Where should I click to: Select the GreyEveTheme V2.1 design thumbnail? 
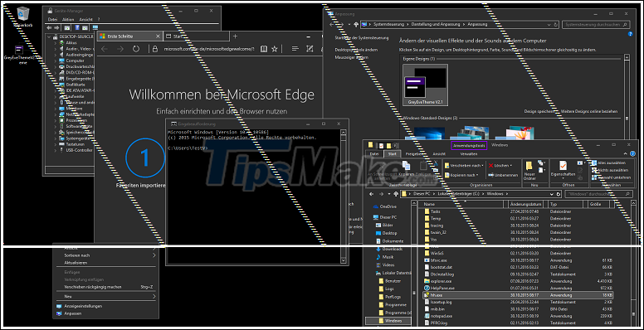coord(426,85)
